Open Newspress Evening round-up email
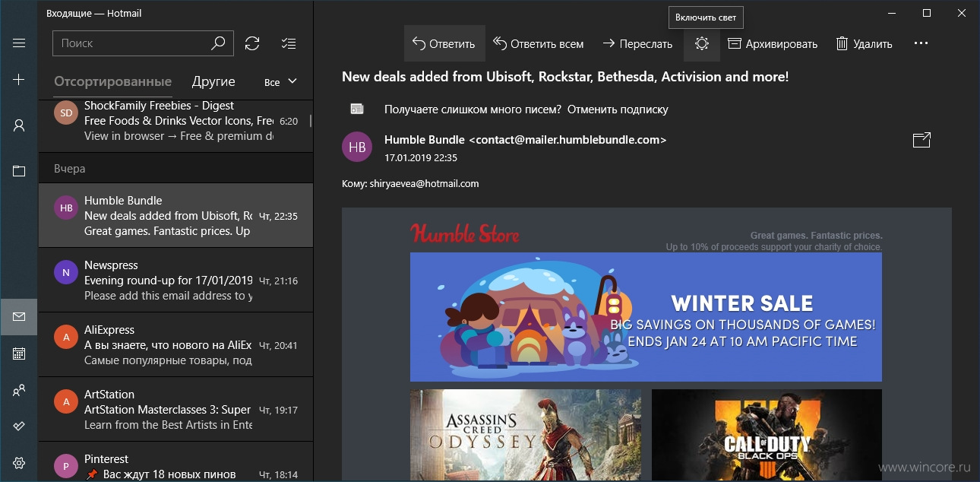The image size is (980, 482). (175, 280)
